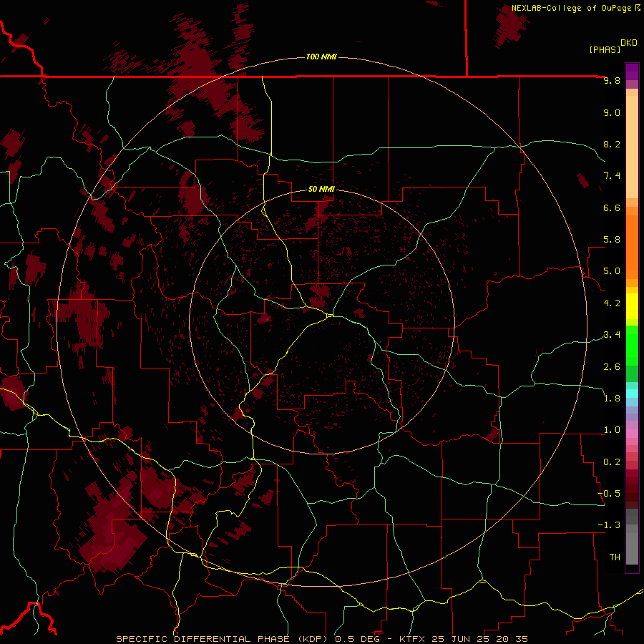Click the DKD legend title
Screen dimensions: 644x644
[x=629, y=43]
